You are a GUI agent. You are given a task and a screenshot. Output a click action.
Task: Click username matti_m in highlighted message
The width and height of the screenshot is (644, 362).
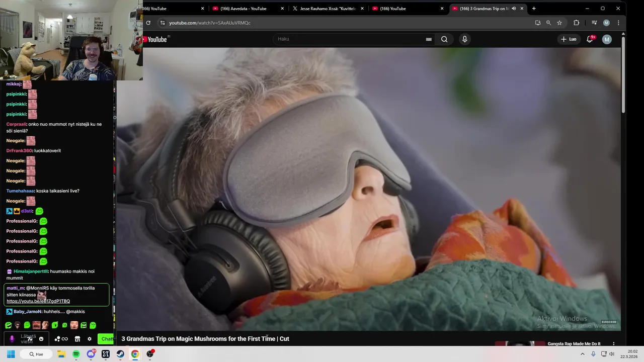click(15, 288)
